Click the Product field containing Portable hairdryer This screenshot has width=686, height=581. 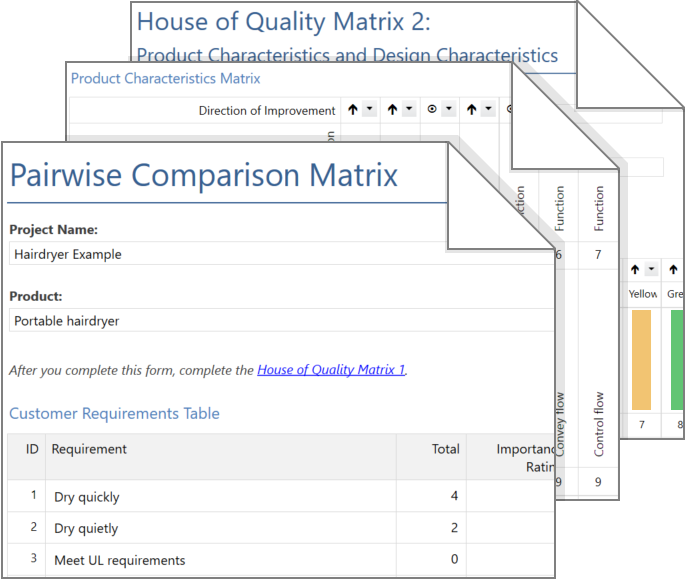pos(280,321)
